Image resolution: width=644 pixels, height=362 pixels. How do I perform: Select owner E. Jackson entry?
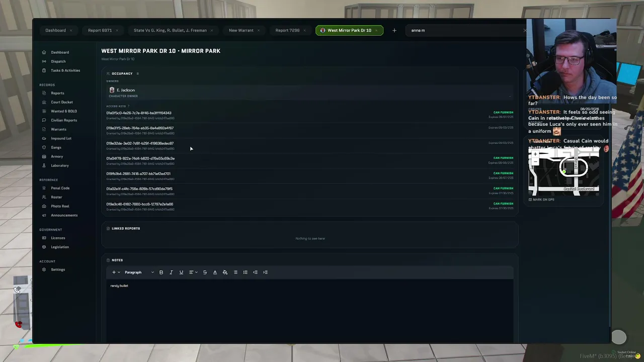[310, 92]
